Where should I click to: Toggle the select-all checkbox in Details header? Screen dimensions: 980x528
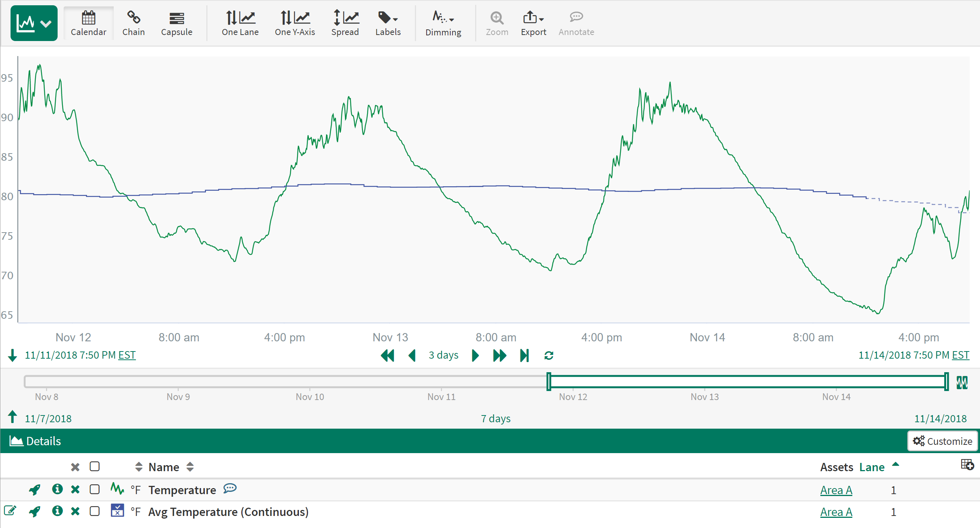pyautogui.click(x=94, y=466)
